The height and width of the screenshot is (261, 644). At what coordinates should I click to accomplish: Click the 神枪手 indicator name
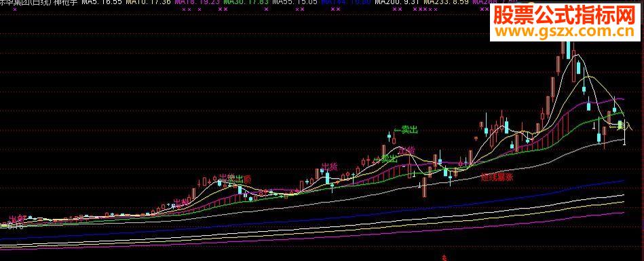click(66, 3)
